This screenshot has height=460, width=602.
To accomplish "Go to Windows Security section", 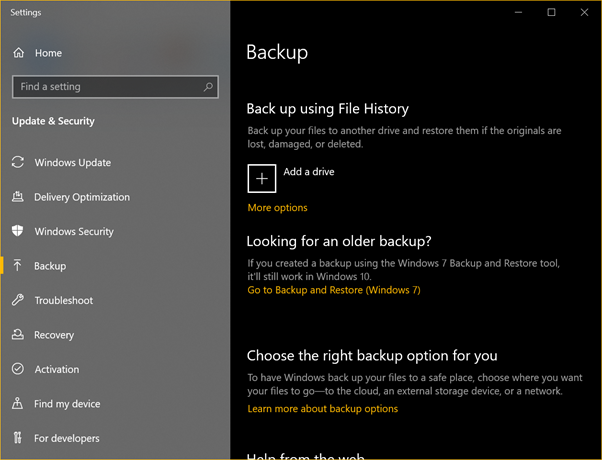I will pos(74,232).
